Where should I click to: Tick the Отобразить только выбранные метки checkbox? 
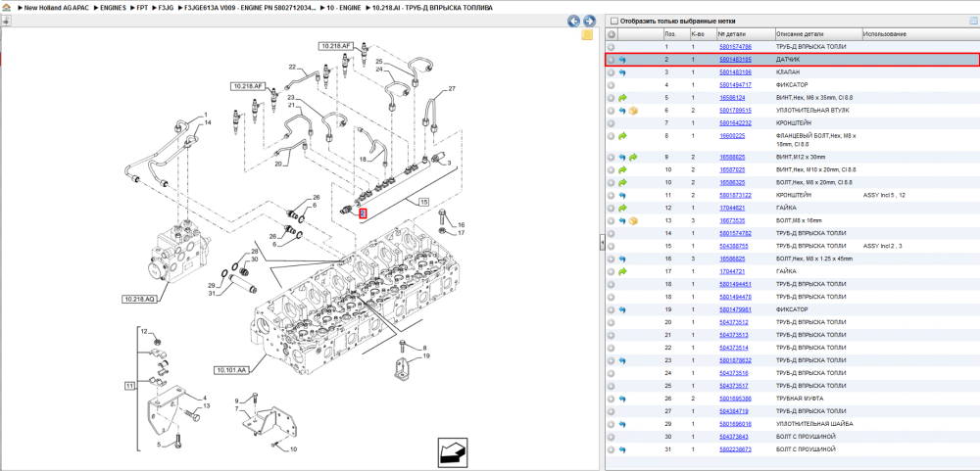[613, 21]
